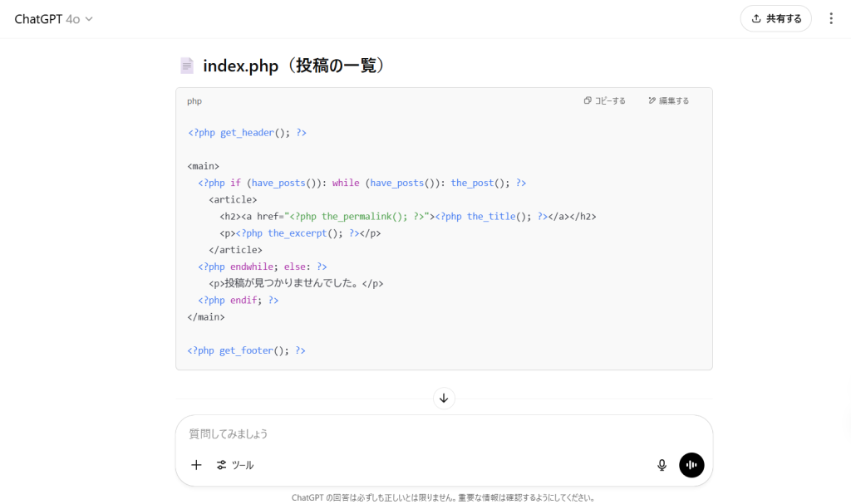
Task: Copy the code with コピーする
Action: [x=605, y=100]
